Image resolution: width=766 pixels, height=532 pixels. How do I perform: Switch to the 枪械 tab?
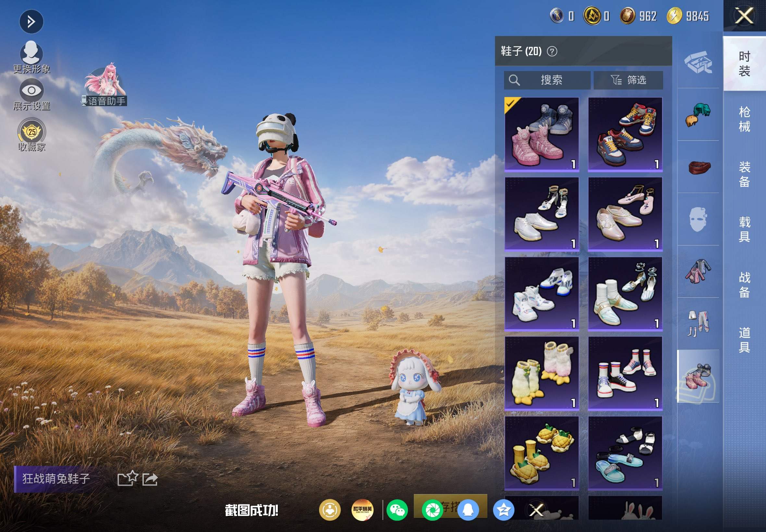(744, 119)
